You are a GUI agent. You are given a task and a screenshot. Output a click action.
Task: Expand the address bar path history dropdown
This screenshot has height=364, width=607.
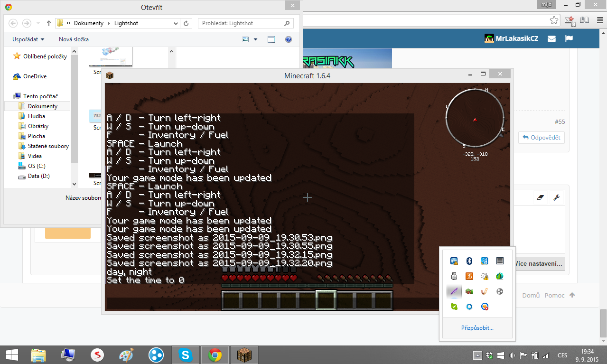click(x=176, y=23)
